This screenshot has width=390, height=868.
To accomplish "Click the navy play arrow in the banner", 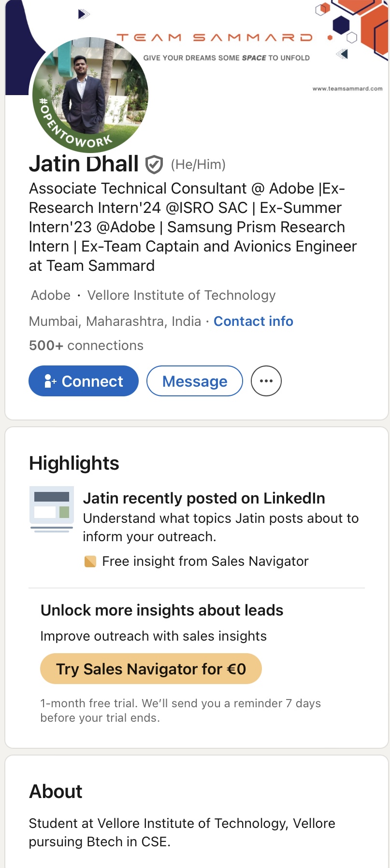I will [x=84, y=14].
